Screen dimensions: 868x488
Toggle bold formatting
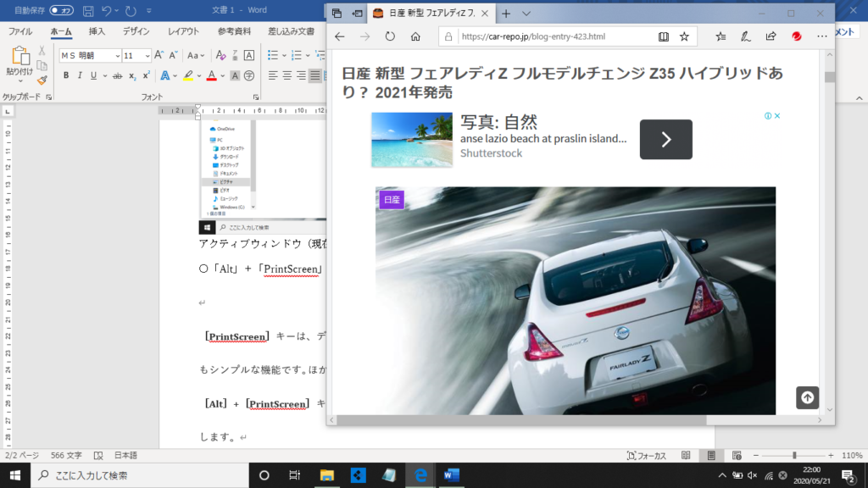(66, 75)
